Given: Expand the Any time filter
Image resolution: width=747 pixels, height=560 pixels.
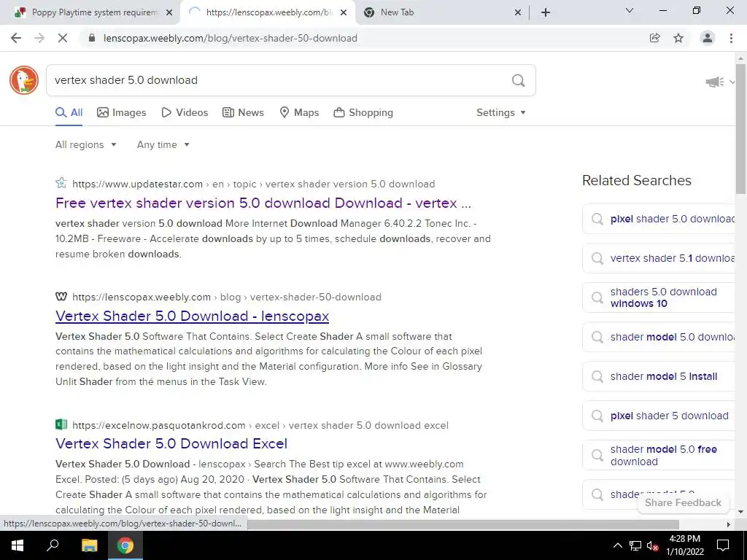Looking at the screenshot, I should (x=163, y=145).
